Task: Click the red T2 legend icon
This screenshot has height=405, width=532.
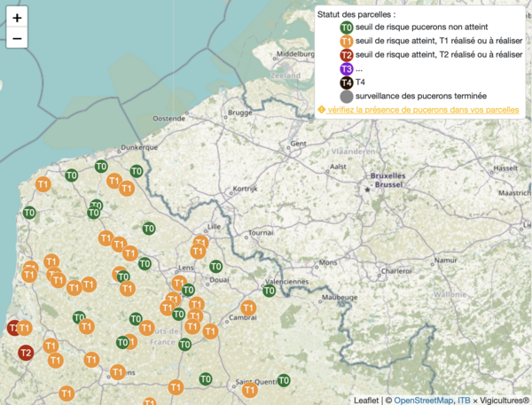Action: [346, 55]
